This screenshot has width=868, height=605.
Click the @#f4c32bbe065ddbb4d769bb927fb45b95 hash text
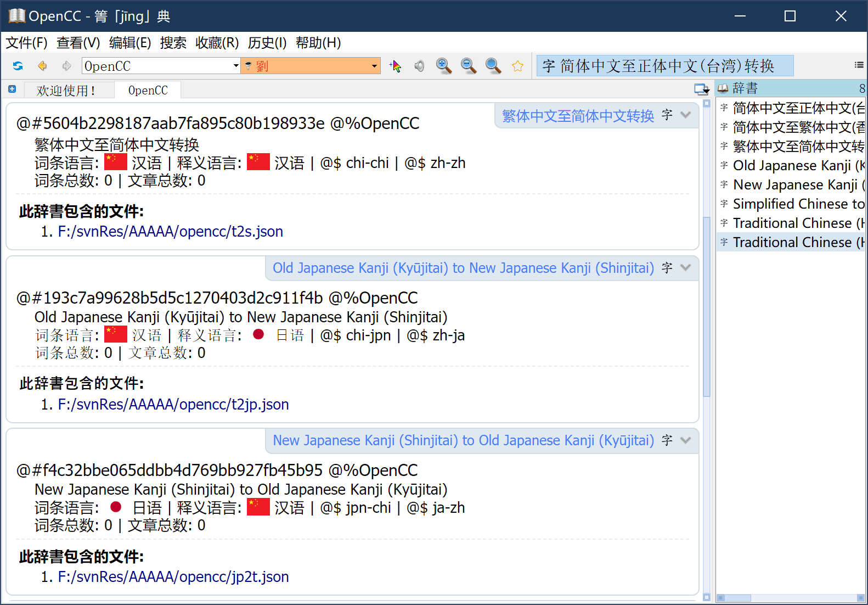(170, 470)
